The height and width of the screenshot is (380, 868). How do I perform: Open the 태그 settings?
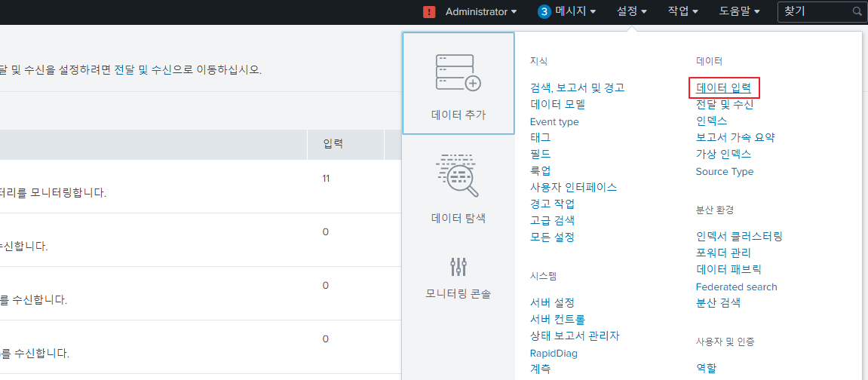pyautogui.click(x=540, y=137)
